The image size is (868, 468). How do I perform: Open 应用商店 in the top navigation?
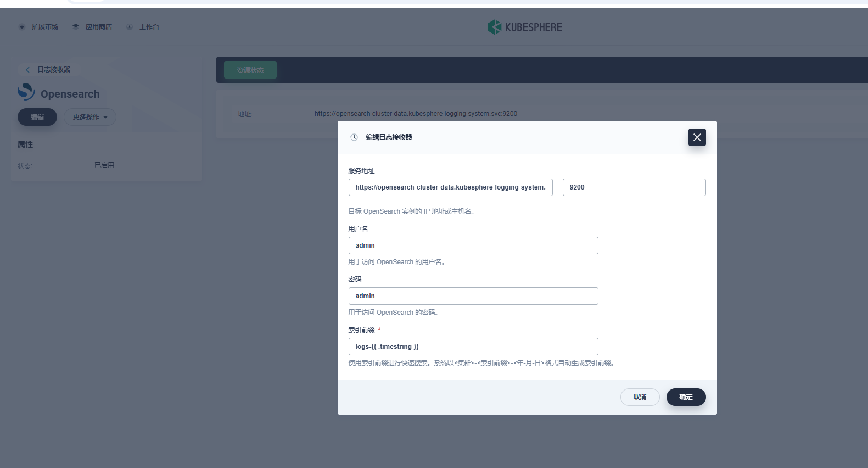point(99,27)
